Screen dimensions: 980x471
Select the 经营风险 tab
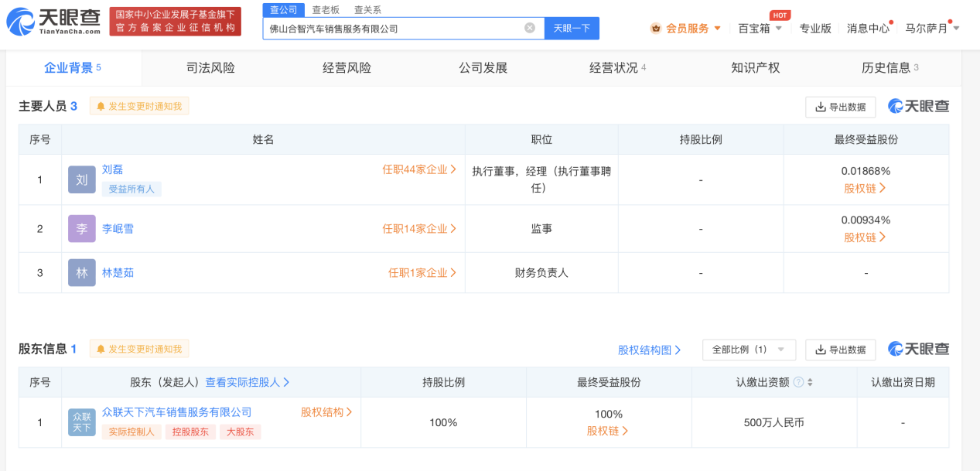(x=347, y=68)
